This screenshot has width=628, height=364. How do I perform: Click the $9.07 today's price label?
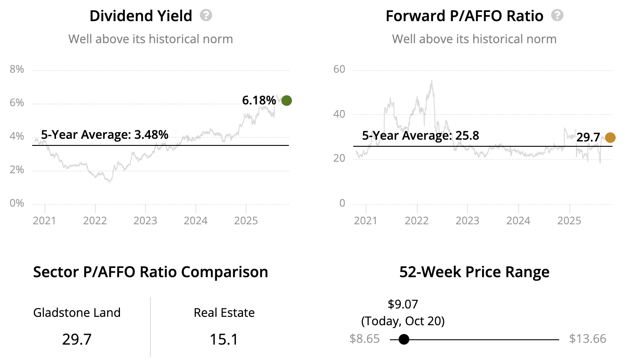pos(403,304)
